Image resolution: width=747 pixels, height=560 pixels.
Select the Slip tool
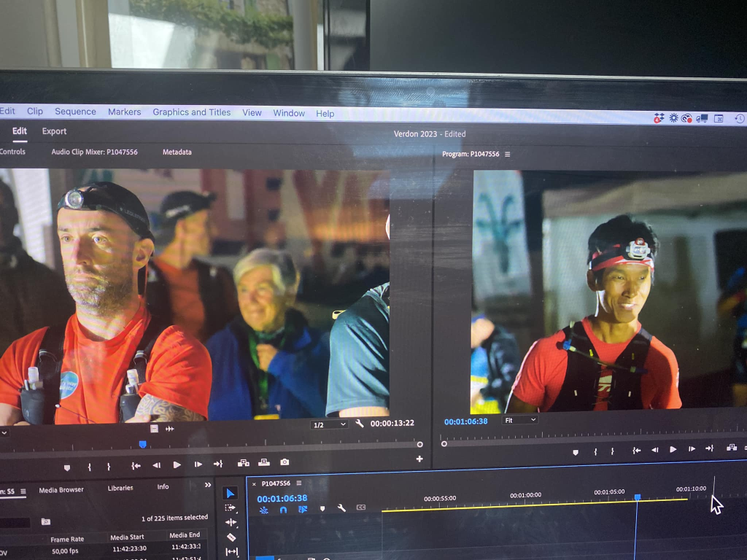click(x=231, y=551)
